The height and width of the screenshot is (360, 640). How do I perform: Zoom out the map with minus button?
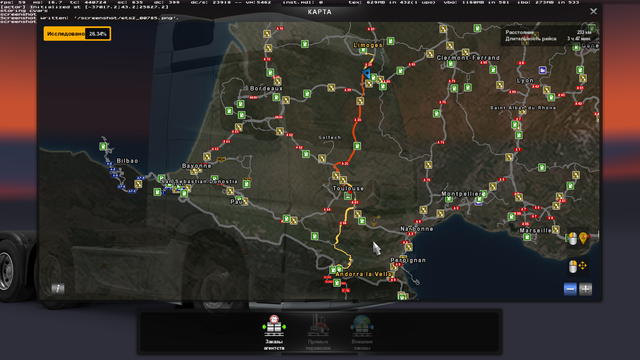pos(570,289)
